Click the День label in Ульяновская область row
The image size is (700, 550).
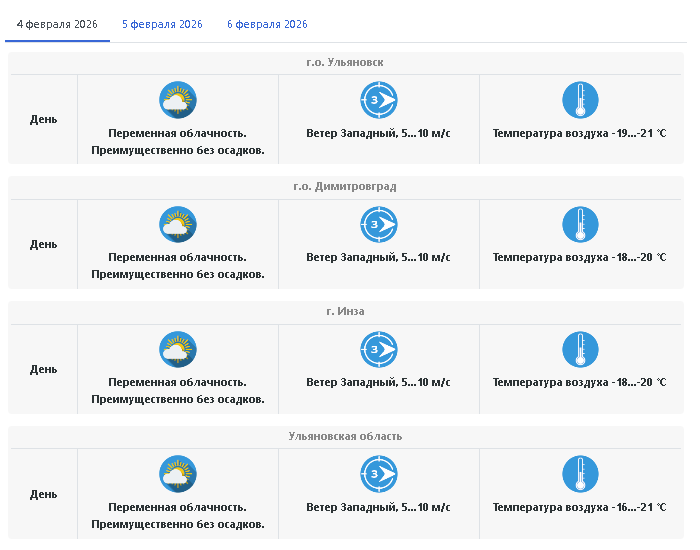(x=43, y=494)
